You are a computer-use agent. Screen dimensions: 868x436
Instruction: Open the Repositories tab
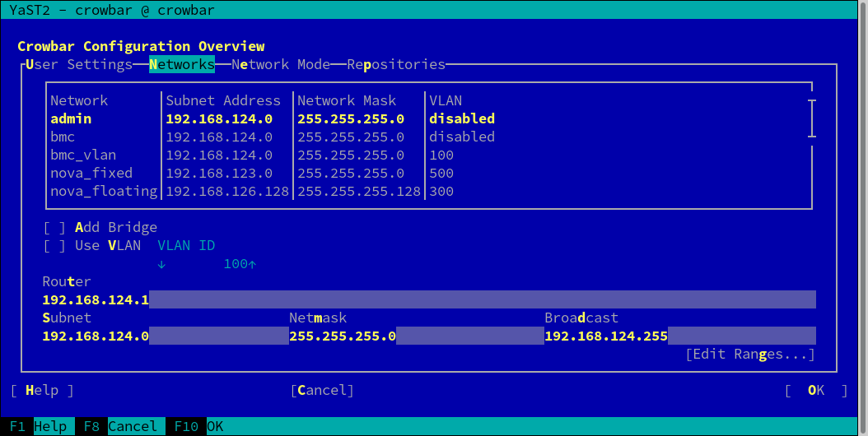point(395,64)
